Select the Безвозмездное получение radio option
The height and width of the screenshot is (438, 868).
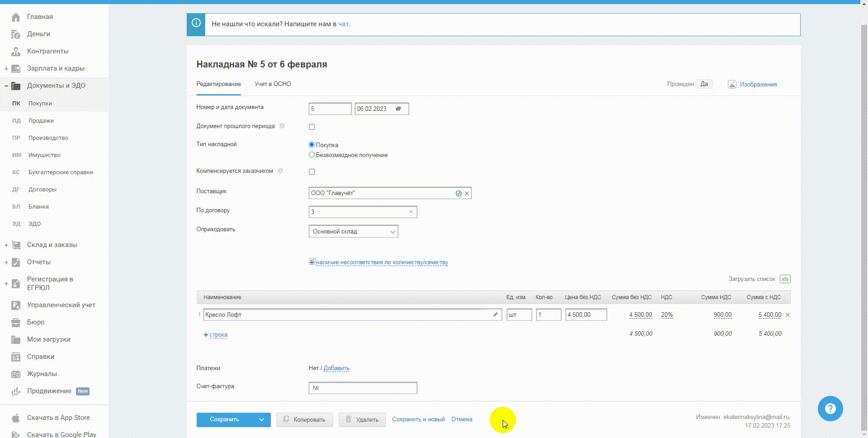tap(311, 155)
